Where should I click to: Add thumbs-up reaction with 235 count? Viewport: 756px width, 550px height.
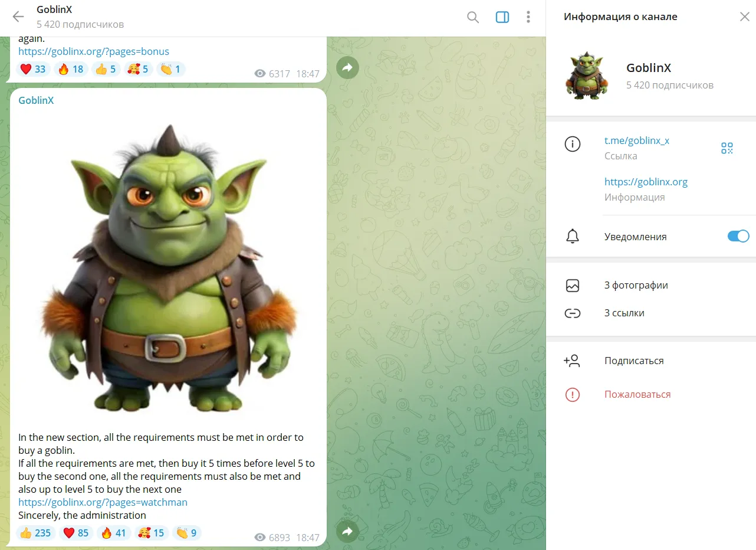(36, 533)
